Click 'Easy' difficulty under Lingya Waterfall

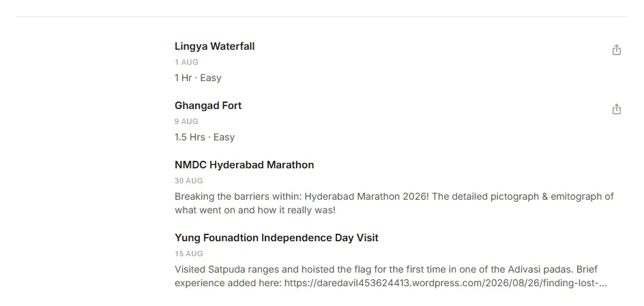[x=211, y=78]
